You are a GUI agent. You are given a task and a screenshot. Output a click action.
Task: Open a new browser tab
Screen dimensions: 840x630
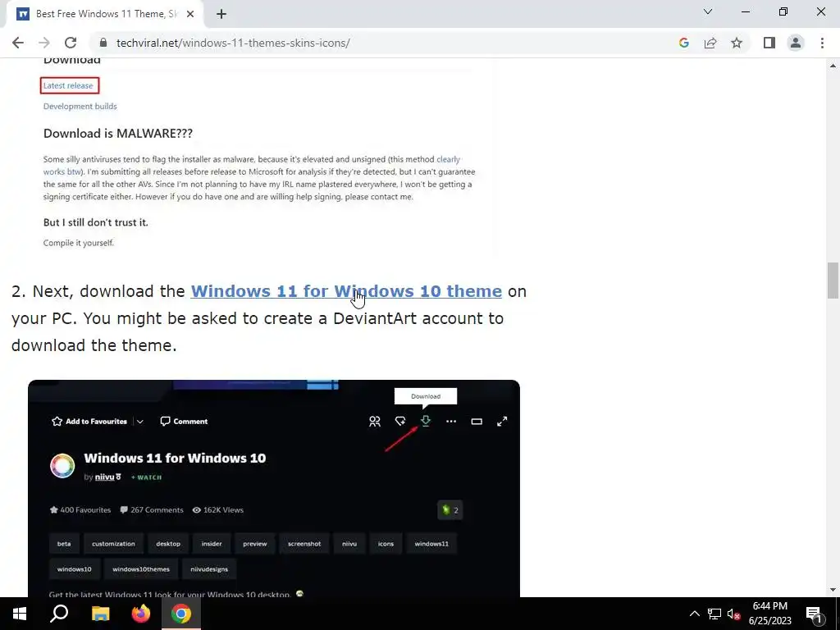pyautogui.click(x=221, y=14)
